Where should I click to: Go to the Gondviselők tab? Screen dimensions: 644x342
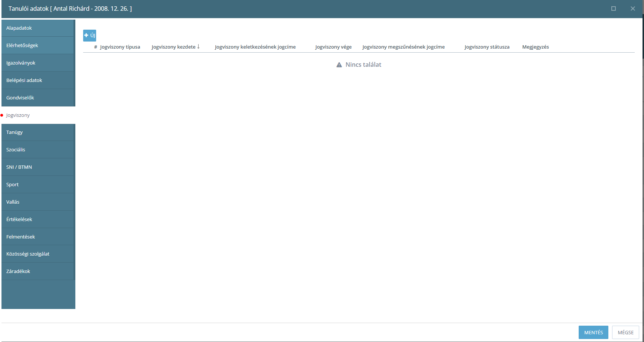pyautogui.click(x=38, y=98)
